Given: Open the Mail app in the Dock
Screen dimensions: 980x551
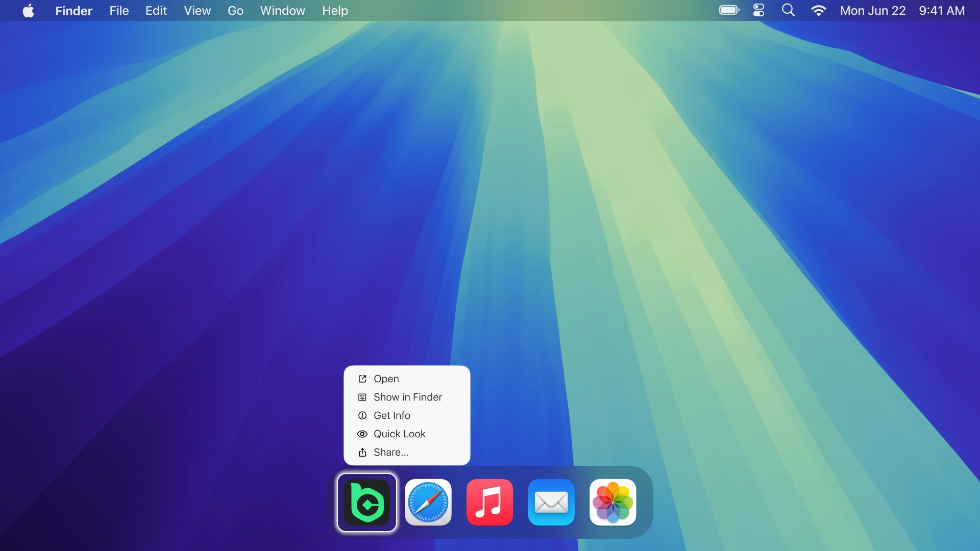Looking at the screenshot, I should 551,503.
